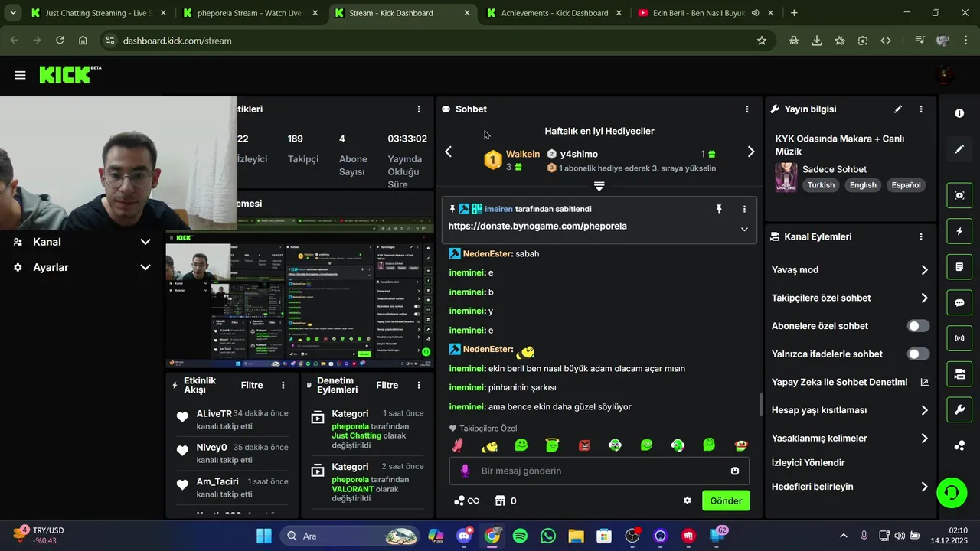Open the external AI chat moderation link icon
This screenshot has height=551, width=980.
924,382
